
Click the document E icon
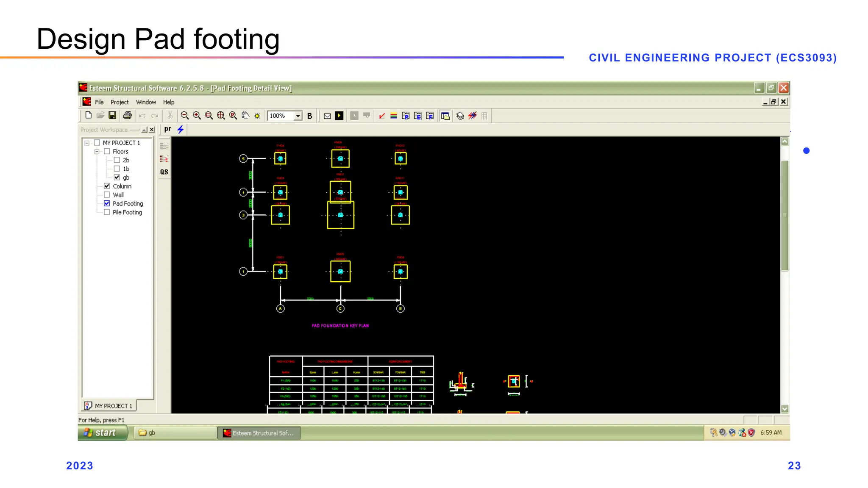[x=417, y=116]
